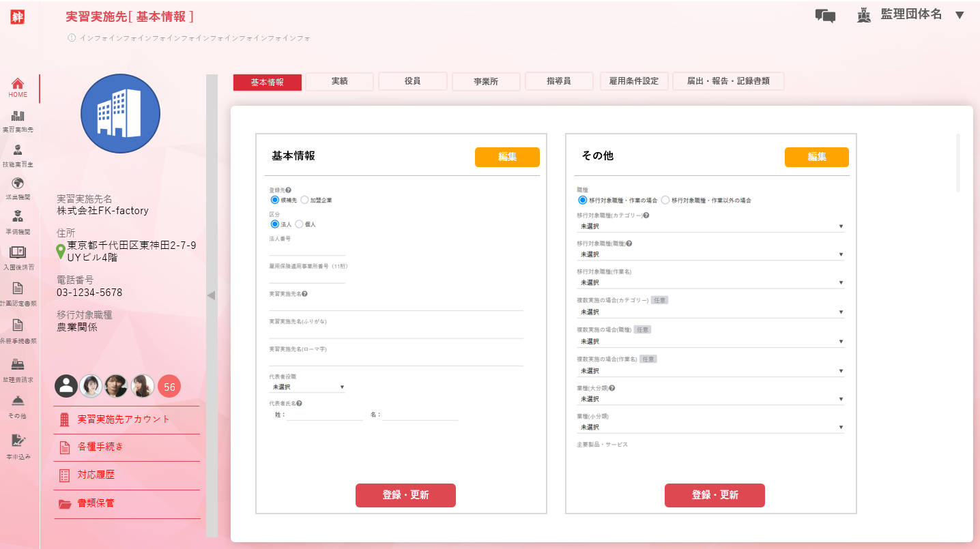
Task: Click 編集 button in 基本情報 panel
Action: [x=507, y=157]
